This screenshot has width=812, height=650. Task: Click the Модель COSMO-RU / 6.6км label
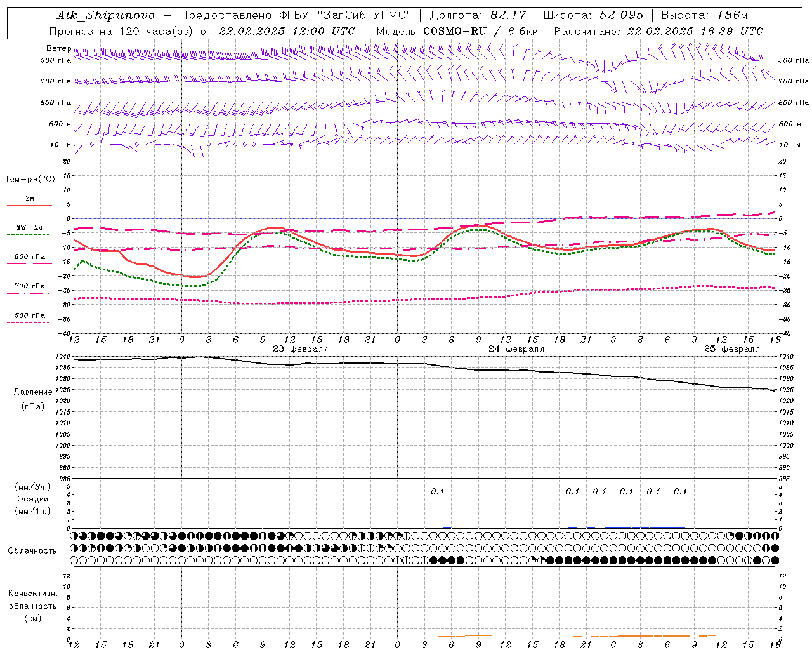[457, 31]
